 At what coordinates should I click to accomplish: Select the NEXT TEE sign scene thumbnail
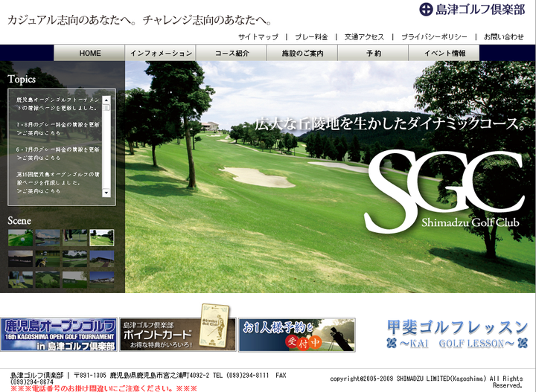pyautogui.click(x=74, y=280)
